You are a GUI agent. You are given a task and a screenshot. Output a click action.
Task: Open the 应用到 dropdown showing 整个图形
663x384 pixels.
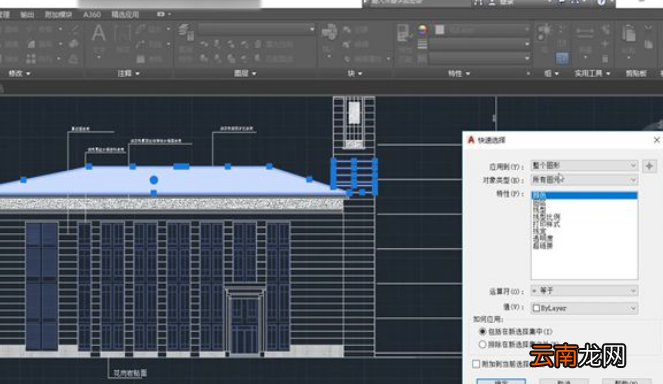click(x=584, y=165)
